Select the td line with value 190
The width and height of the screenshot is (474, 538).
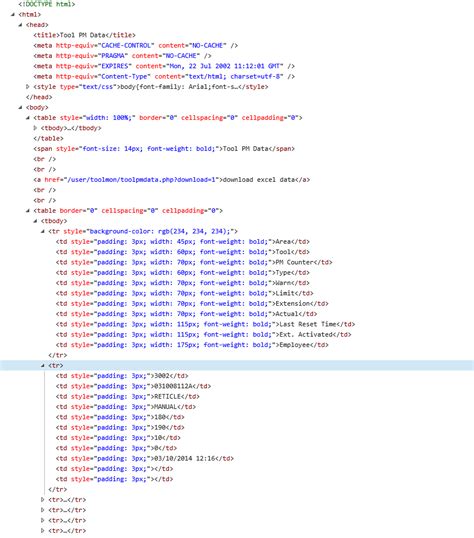(120, 427)
